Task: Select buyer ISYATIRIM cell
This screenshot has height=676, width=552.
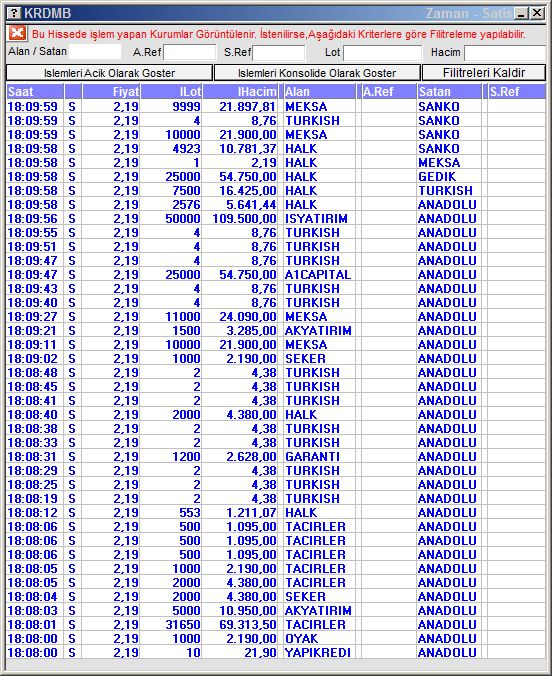Action: 319,219
